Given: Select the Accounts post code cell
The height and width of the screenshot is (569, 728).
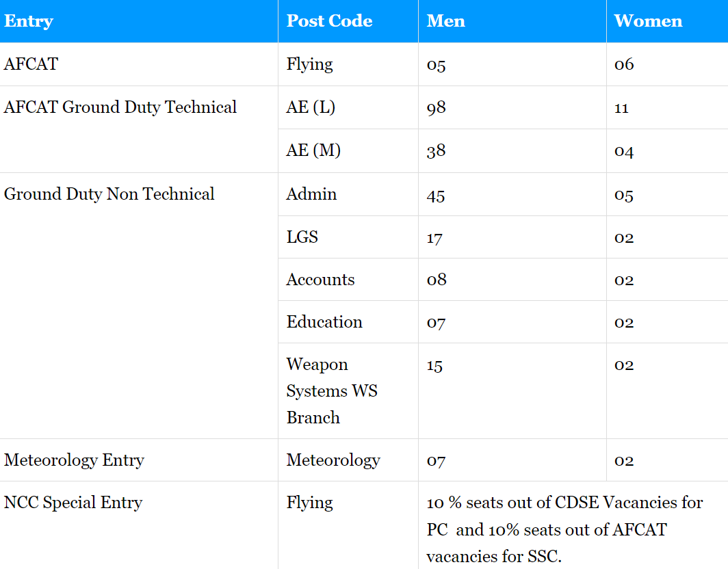Looking at the screenshot, I should click(320, 280).
